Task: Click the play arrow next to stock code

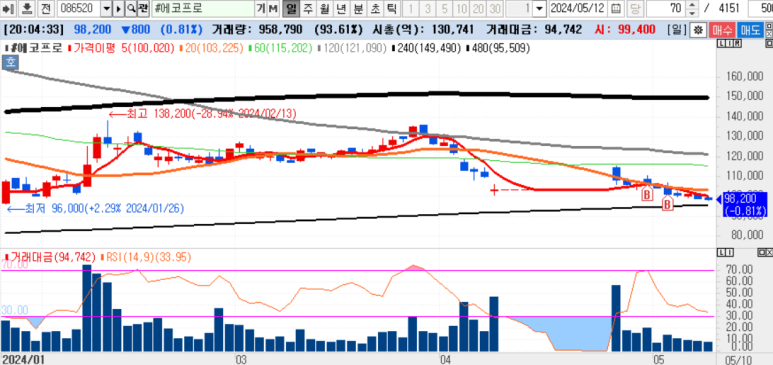Action: coord(119,8)
